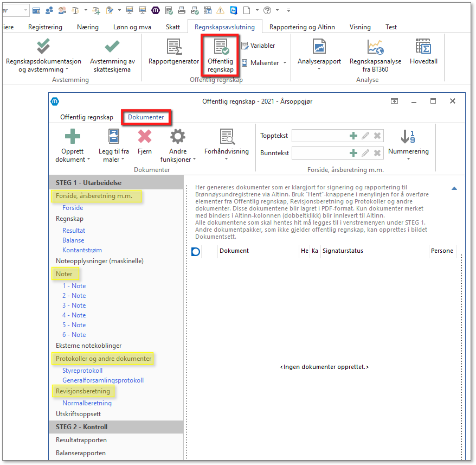Open the Nummerering dropdown
476x465 pixels.
(x=408, y=159)
